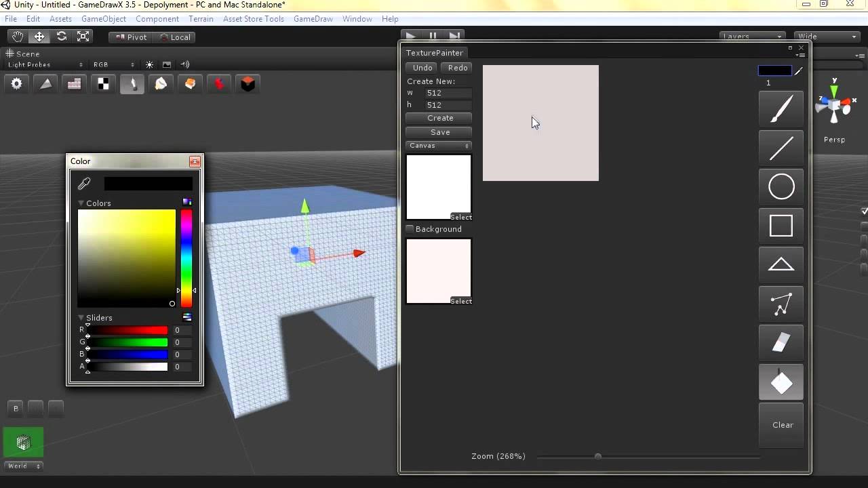Click the gray triangle mesh tool
The image size is (868, 488).
tap(45, 83)
